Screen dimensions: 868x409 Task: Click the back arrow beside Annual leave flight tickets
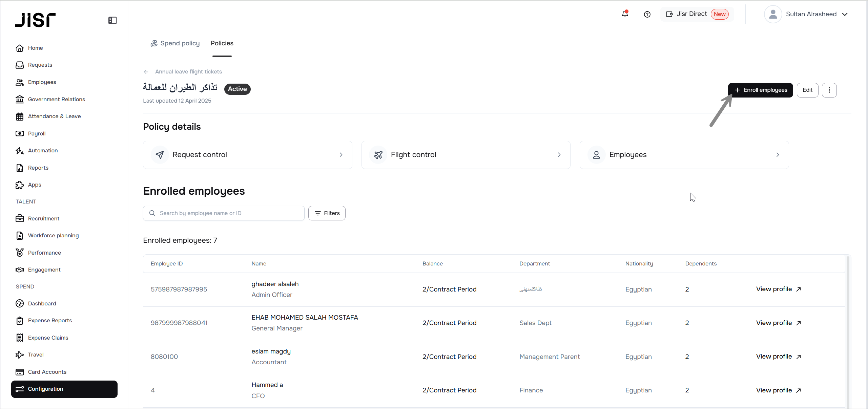point(146,72)
